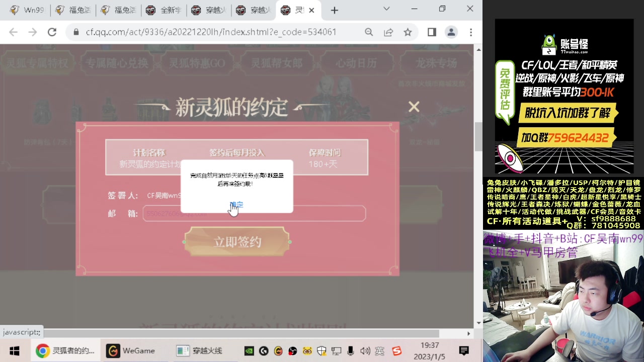
Task: Click the scroll-down arrow of the page
Action: point(478,323)
